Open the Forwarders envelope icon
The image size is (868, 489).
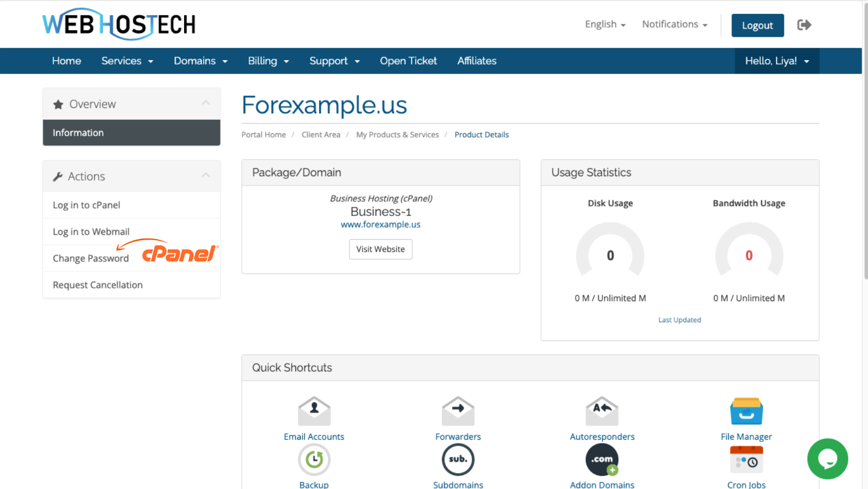tap(458, 411)
